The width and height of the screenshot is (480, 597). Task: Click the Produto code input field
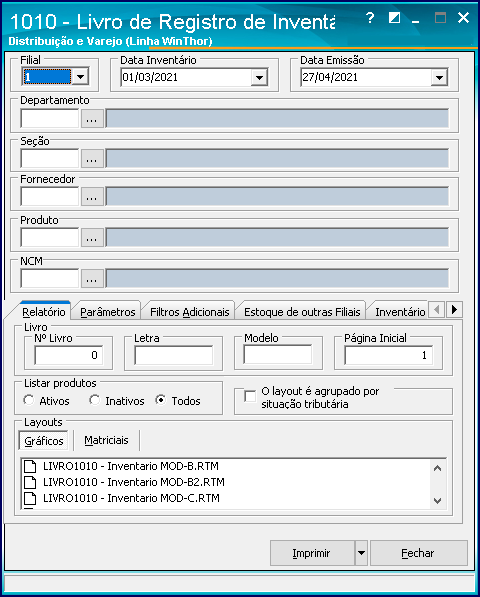tap(50, 238)
